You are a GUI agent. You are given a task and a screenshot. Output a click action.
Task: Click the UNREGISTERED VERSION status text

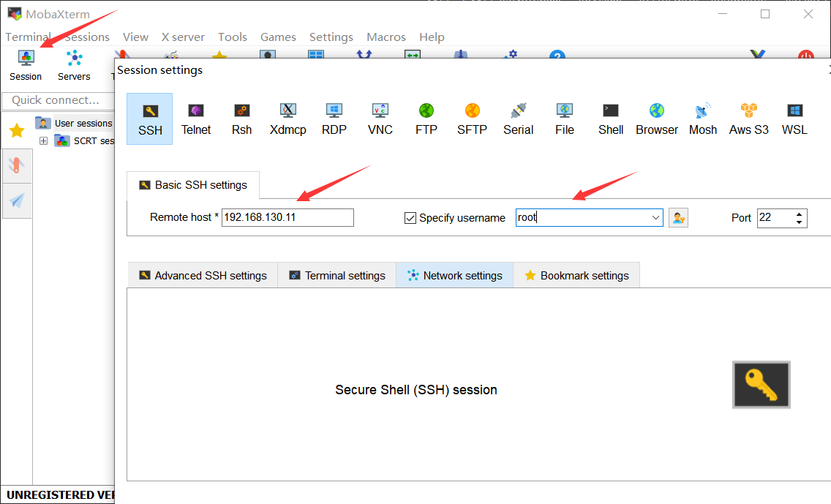(x=61, y=495)
